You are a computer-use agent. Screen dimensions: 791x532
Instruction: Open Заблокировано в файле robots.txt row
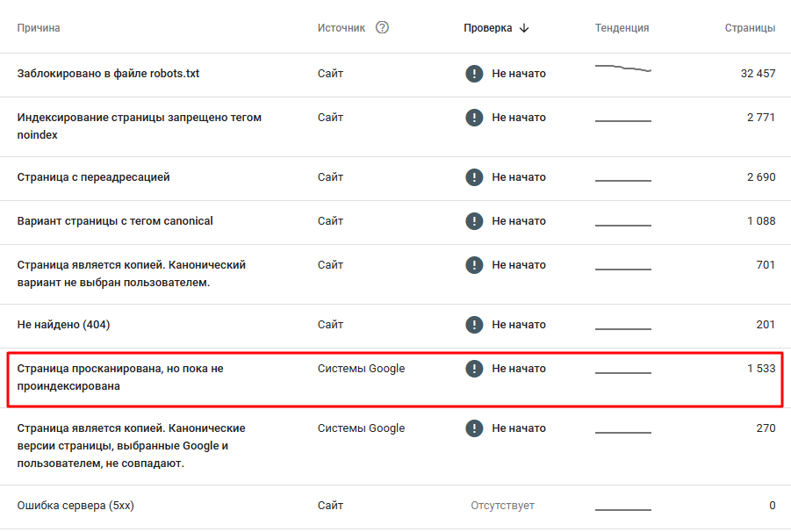108,74
